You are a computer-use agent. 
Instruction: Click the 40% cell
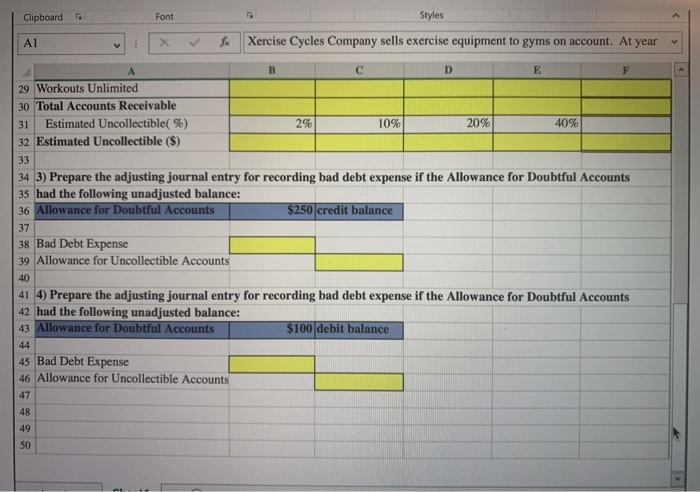click(x=537, y=123)
